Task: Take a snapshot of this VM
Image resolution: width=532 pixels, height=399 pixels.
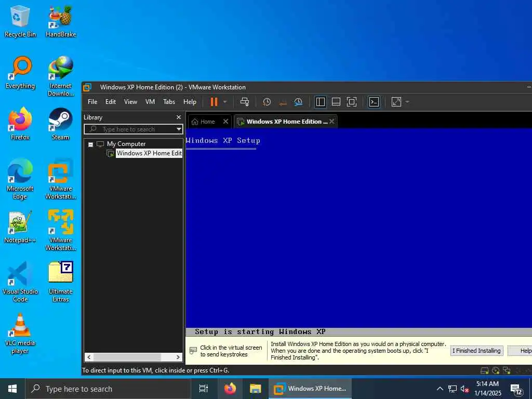Action: [267, 102]
